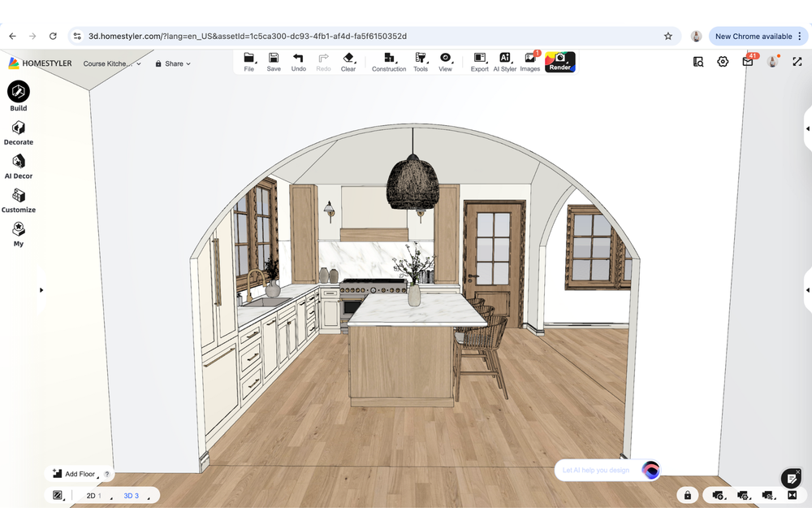Open the Course Kitchen project name menu
The width and height of the screenshot is (812, 508).
coord(110,63)
